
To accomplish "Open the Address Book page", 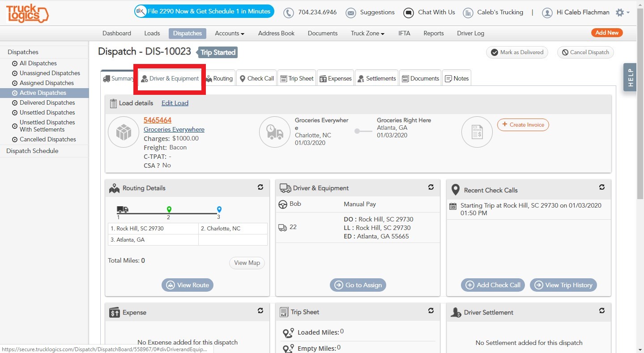I will [277, 33].
